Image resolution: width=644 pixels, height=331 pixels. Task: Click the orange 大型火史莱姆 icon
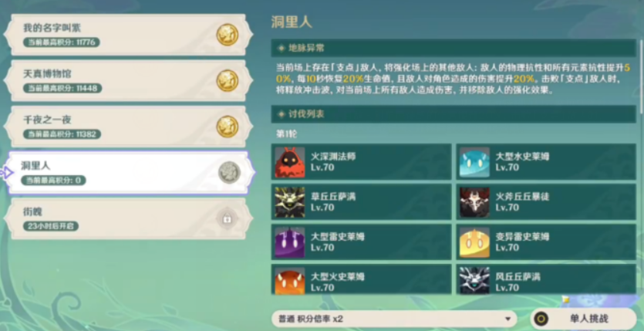pos(290,281)
